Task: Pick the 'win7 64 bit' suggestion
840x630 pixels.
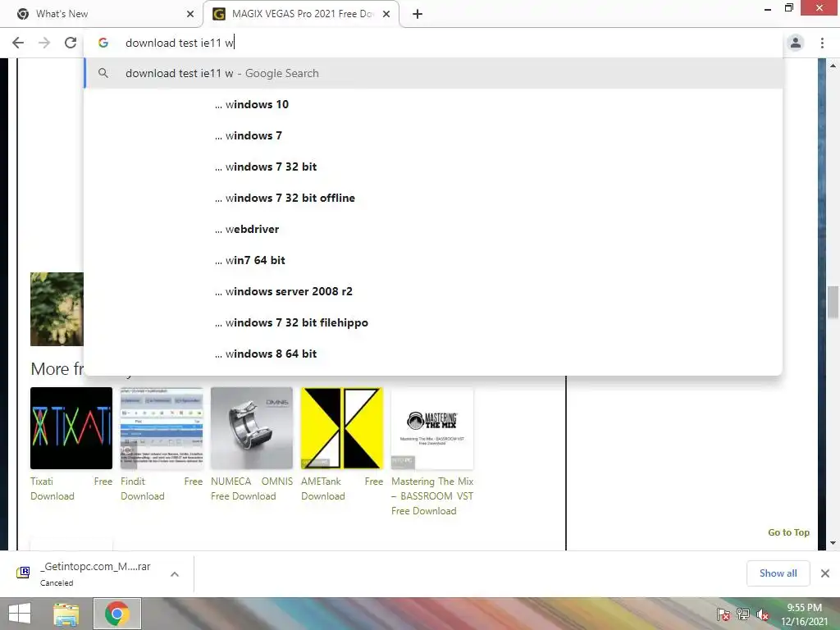Action: [433, 260]
